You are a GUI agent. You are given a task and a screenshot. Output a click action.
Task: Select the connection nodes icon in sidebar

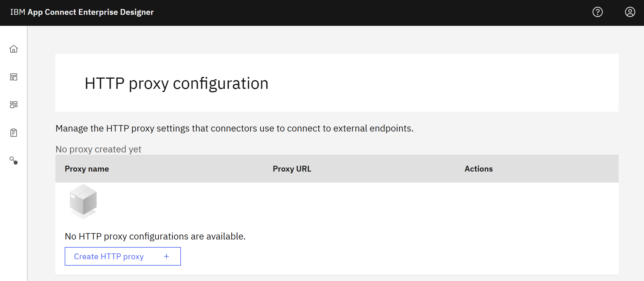coord(14,161)
